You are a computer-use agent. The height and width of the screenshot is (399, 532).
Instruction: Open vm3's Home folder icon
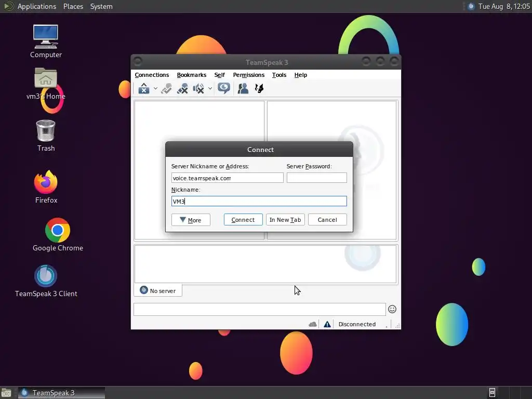click(46, 84)
